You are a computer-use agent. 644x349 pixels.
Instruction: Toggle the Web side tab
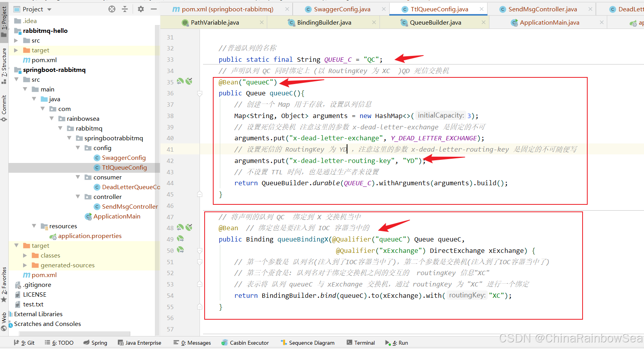click(4, 322)
